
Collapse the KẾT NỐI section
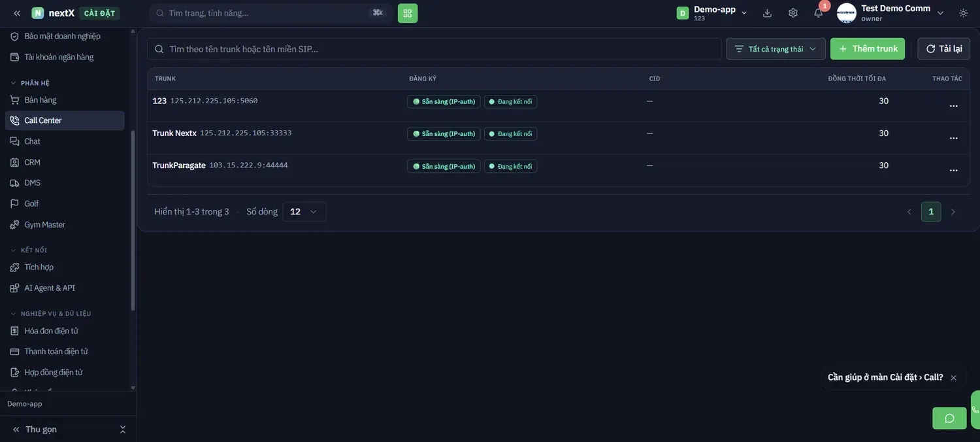point(29,250)
